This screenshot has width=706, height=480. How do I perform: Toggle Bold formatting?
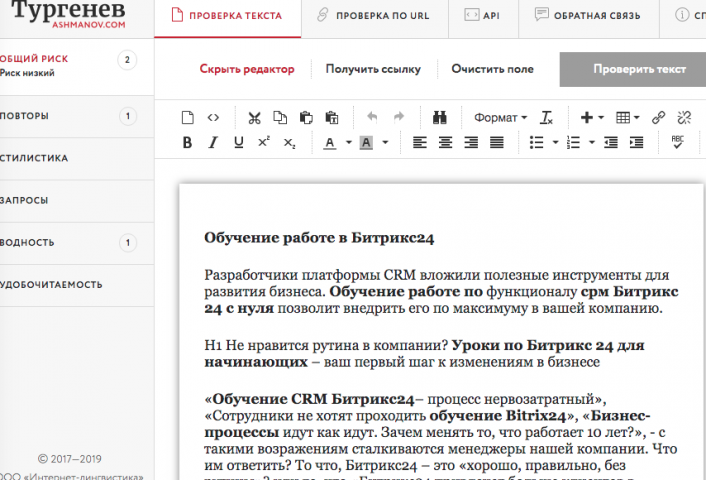[187, 142]
